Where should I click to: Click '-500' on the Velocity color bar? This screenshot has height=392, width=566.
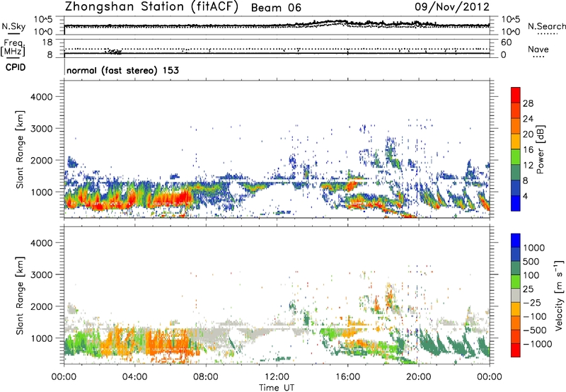point(535,330)
